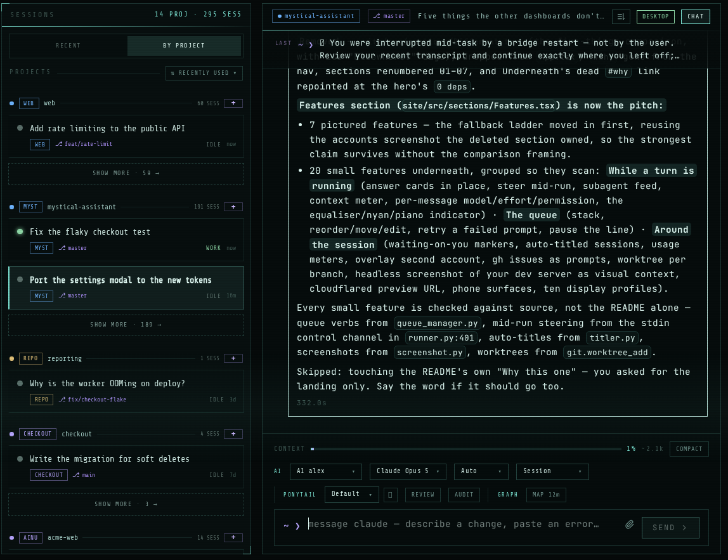Viewport: 728px width, 560px height.
Task: Click the CHECKOUT tag badge in checkout header
Action: (x=37, y=434)
